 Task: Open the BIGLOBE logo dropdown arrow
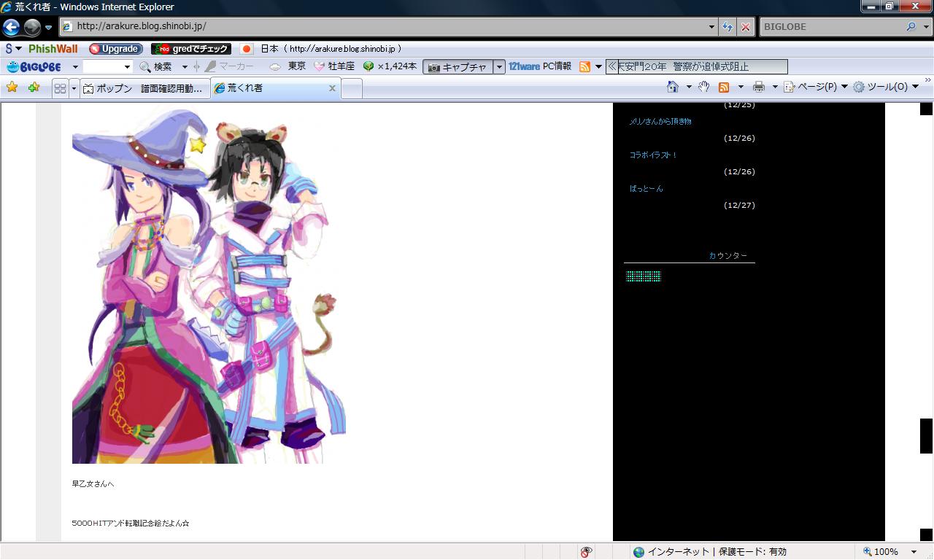click(x=74, y=66)
